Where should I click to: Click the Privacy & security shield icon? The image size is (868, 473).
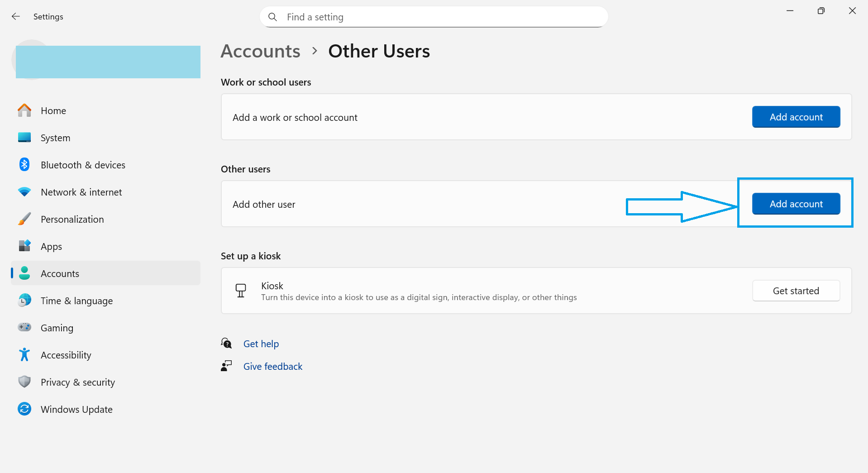pos(24,382)
